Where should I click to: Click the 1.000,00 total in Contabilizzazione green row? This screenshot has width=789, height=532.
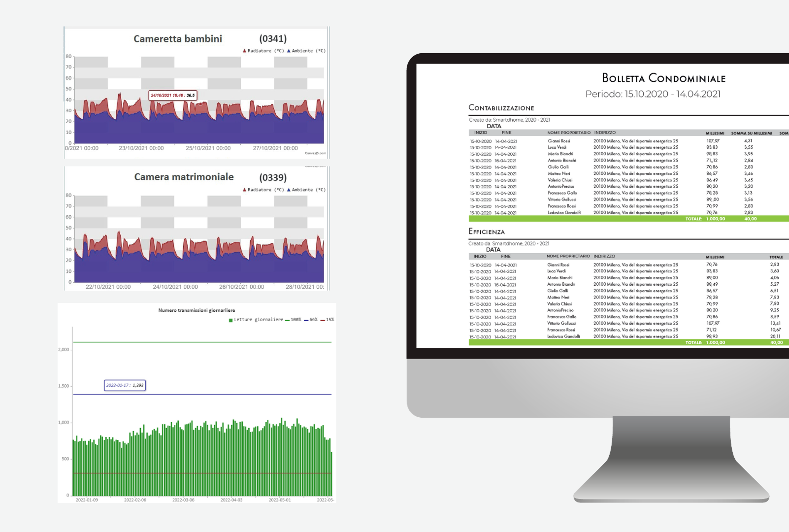point(715,219)
